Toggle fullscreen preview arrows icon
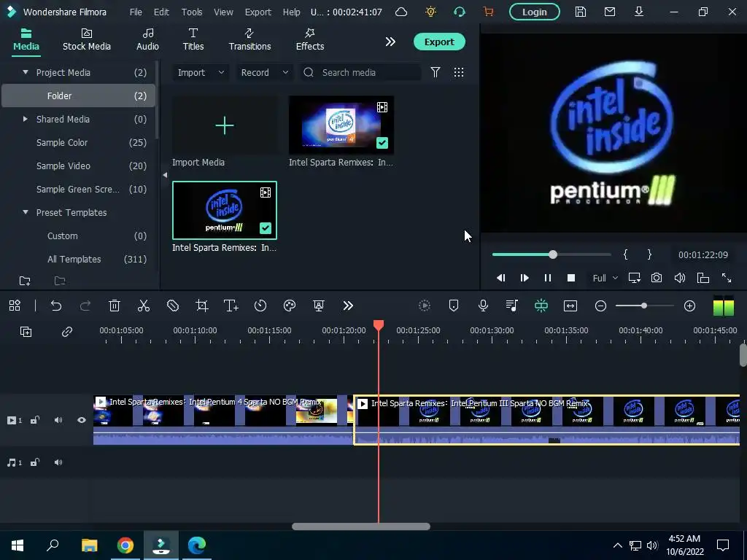The image size is (747, 560). [x=727, y=278]
